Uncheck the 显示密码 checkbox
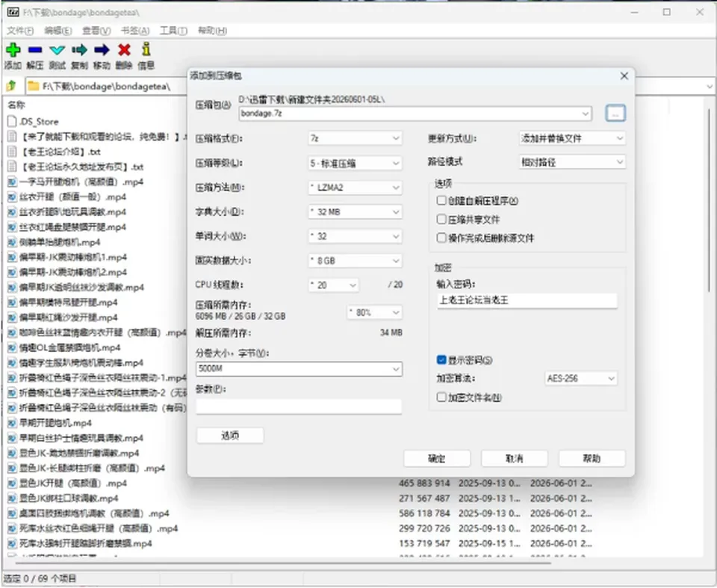The width and height of the screenshot is (717, 588). (441, 360)
